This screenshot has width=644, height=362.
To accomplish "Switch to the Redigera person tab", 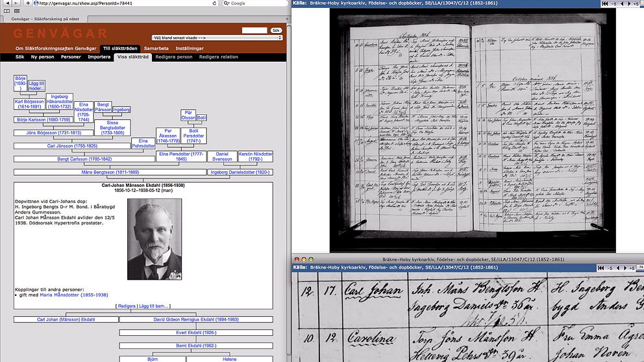I will pos(174,57).
